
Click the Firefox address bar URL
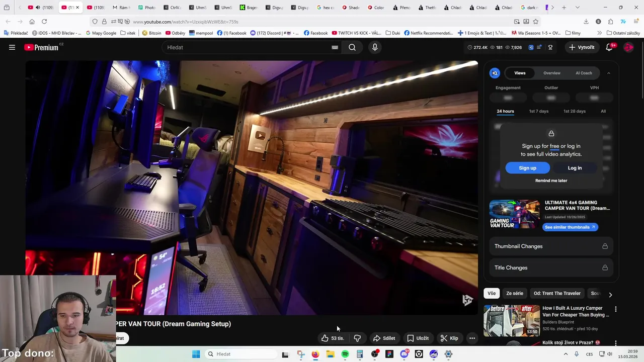(185, 22)
